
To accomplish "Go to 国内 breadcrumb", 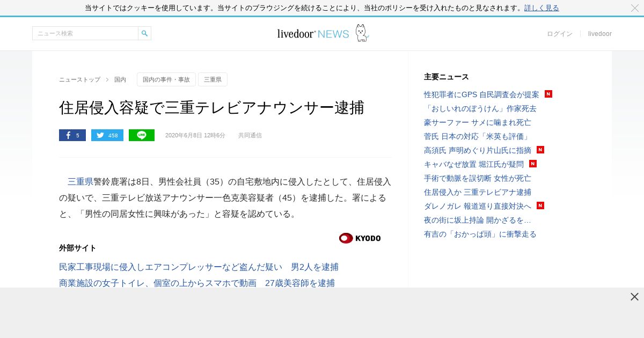I will pos(120,79).
